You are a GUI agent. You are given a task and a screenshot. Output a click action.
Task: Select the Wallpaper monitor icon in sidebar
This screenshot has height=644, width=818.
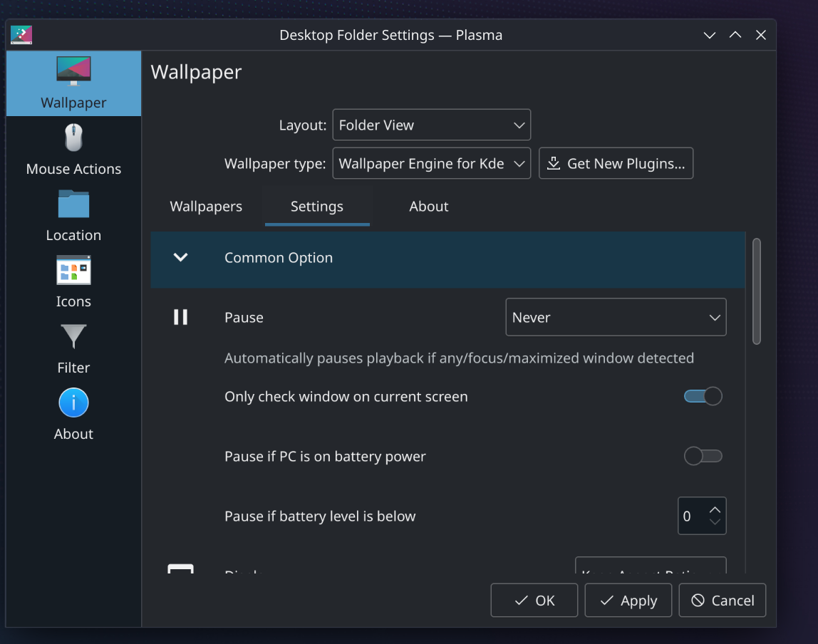click(x=73, y=72)
